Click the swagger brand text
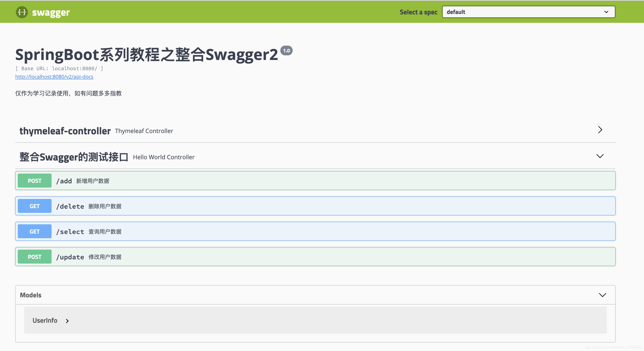 pyautogui.click(x=51, y=12)
